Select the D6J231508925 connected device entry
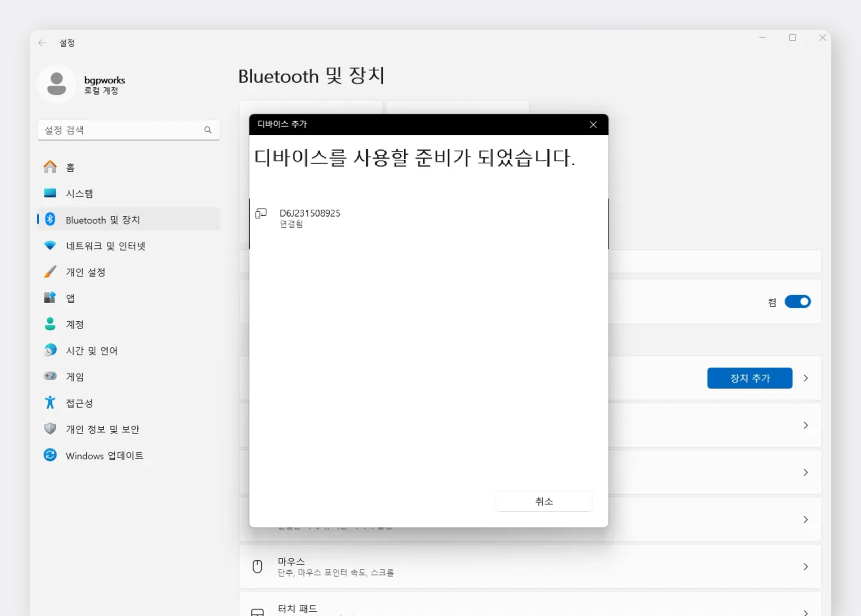Image resolution: width=861 pixels, height=616 pixels. click(429, 218)
